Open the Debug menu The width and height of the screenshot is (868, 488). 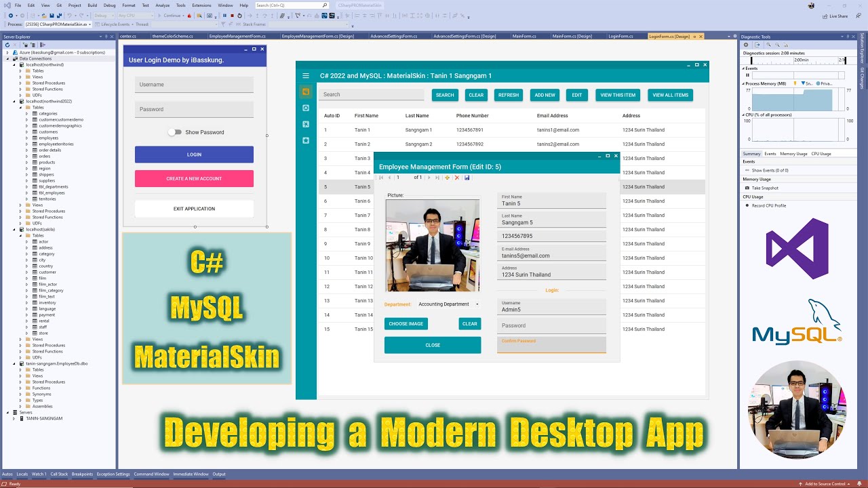[109, 5]
